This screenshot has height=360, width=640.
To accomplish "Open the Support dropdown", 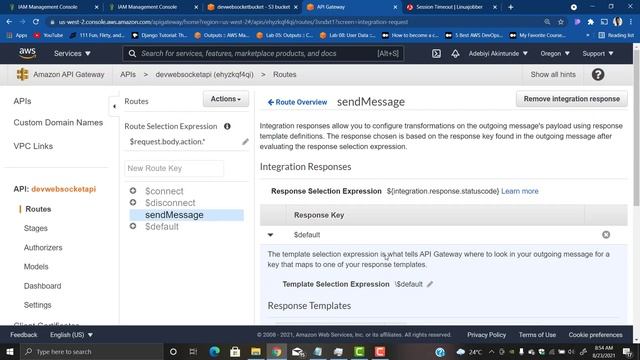I will click(x=598, y=53).
